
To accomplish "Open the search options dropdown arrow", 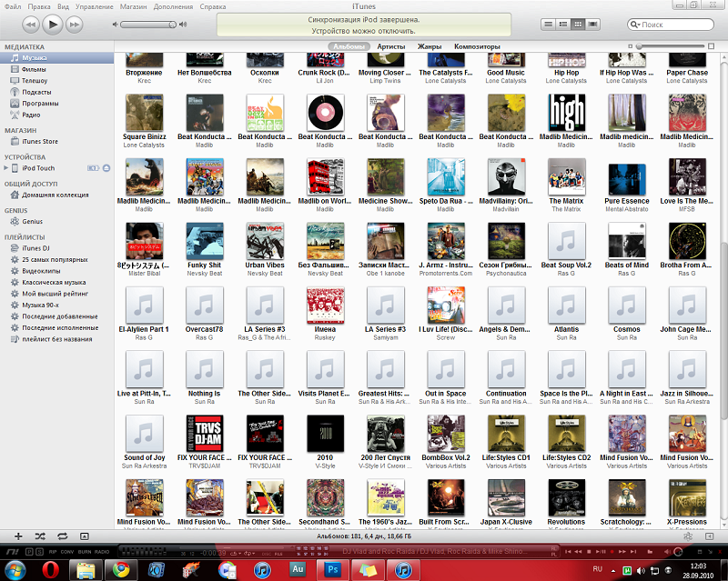I will coord(639,25).
